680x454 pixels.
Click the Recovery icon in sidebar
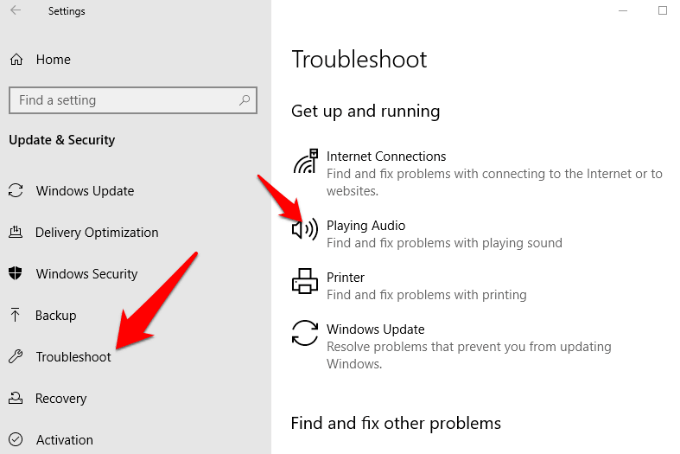[x=16, y=399]
